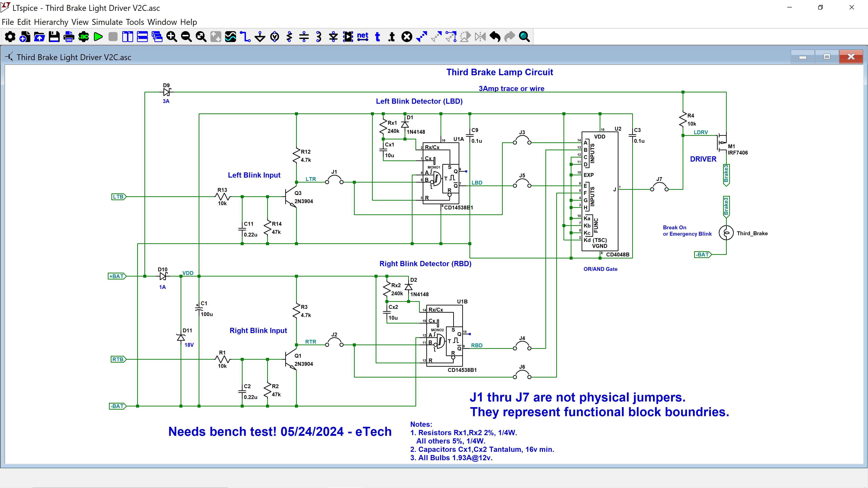Open the View menu
This screenshot has width=868, height=488.
pos(80,22)
